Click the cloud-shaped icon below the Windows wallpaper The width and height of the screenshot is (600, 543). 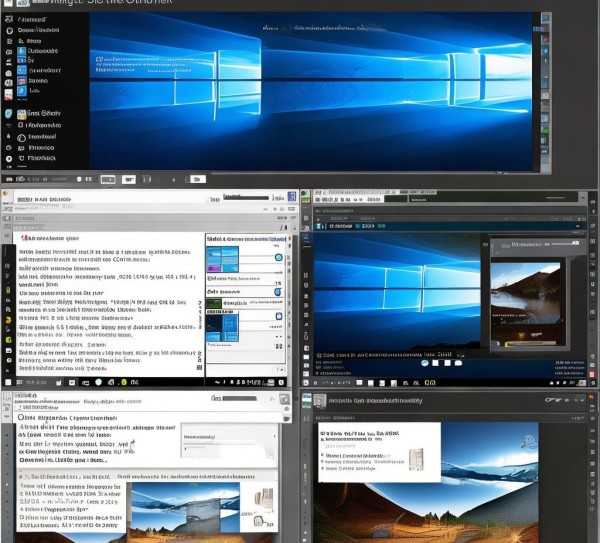pos(458,363)
